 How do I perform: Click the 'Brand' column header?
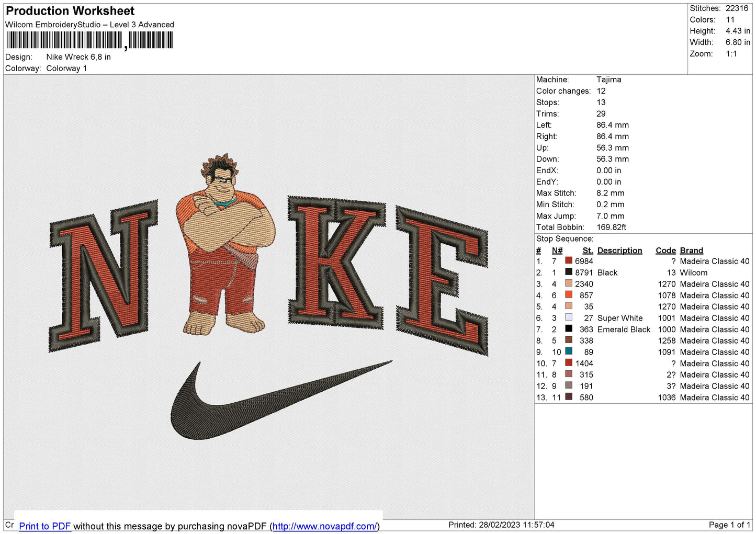(692, 251)
